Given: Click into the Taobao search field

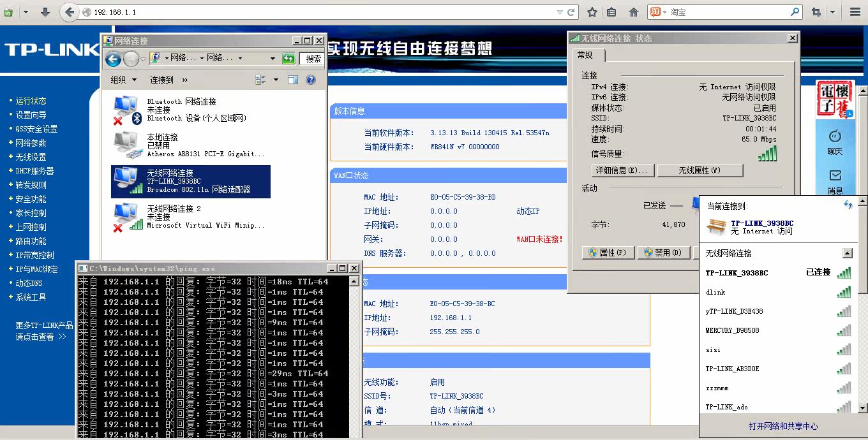Looking at the screenshot, I should pyautogui.click(x=728, y=12).
